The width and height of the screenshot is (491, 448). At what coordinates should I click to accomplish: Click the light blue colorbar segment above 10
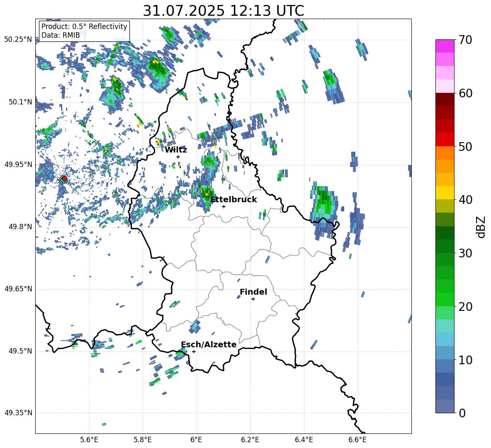(445, 353)
